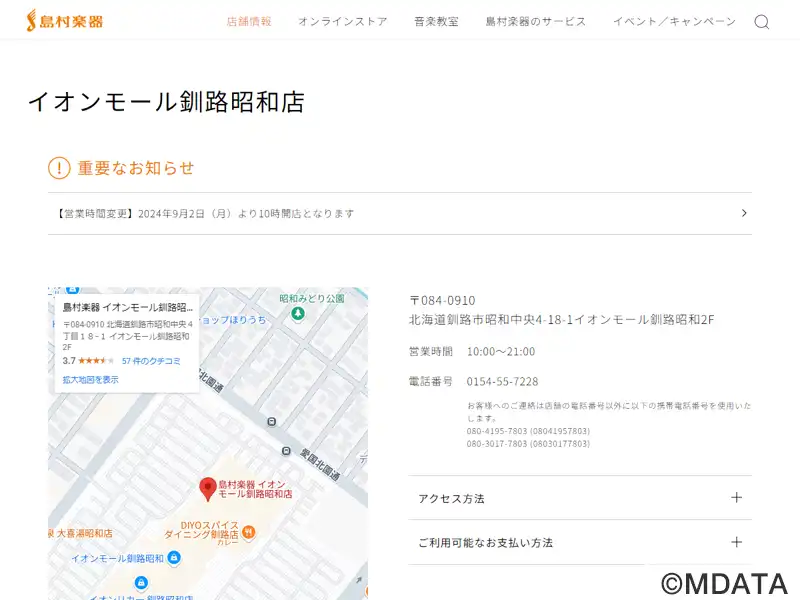Open 57 件のクチコミ reviews link
The image size is (800, 600).
[151, 361]
